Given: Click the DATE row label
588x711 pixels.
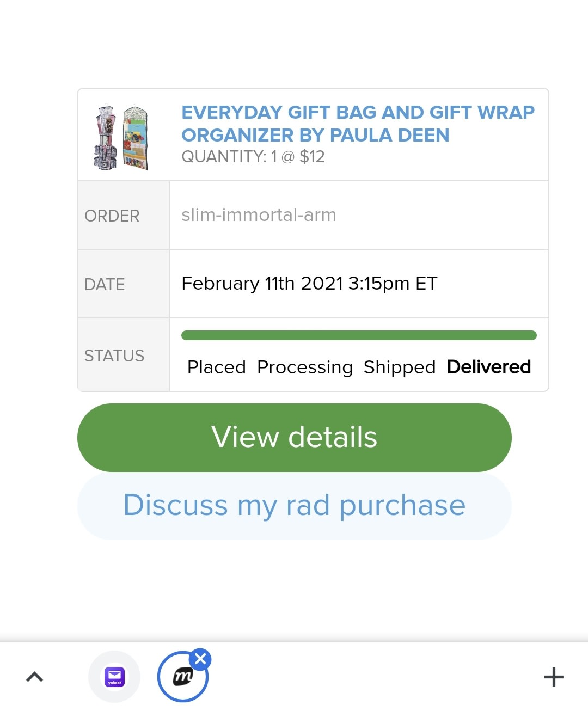Looking at the screenshot, I should tap(105, 284).
